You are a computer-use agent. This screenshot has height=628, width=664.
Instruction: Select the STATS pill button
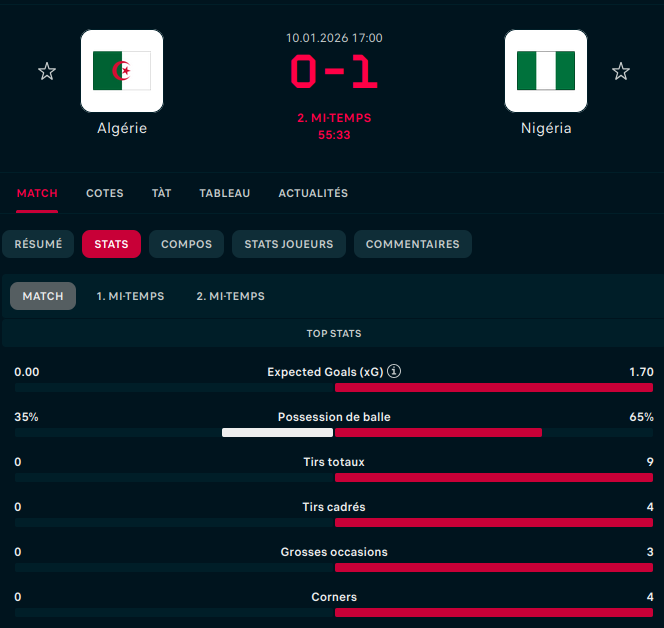111,244
